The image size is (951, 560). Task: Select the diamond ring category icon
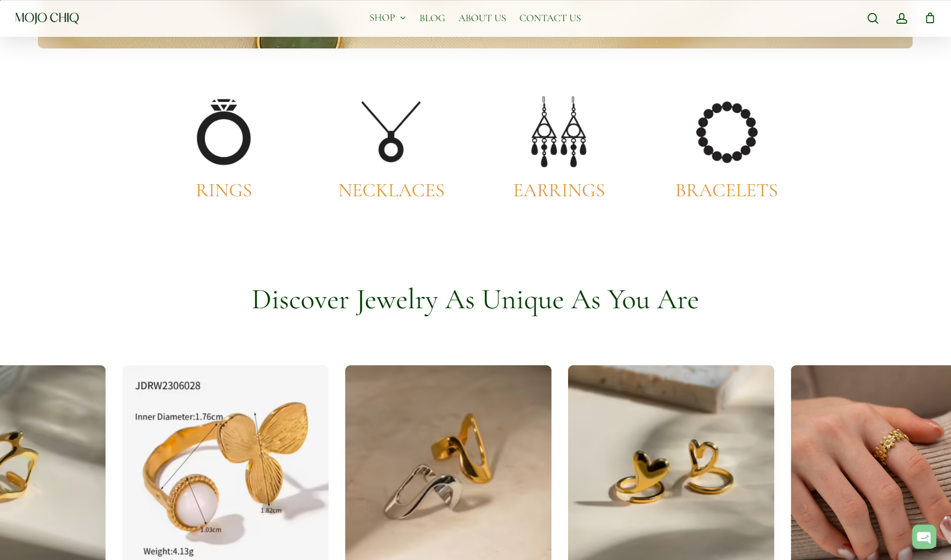point(223,132)
